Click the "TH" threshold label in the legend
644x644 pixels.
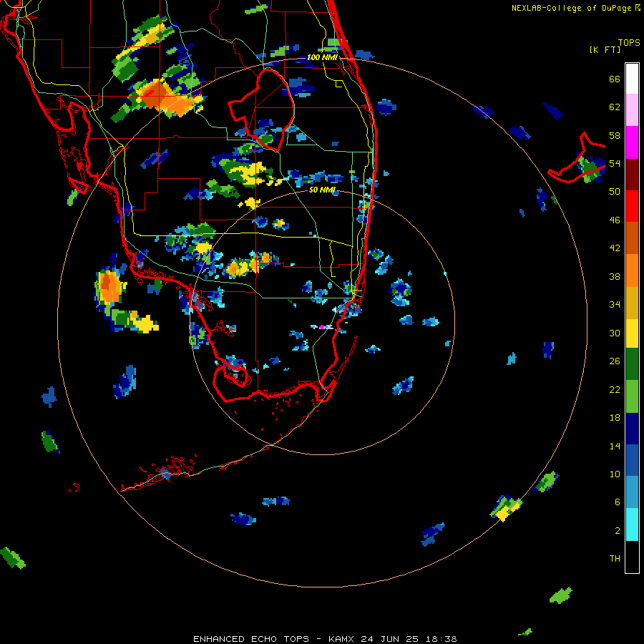click(615, 559)
